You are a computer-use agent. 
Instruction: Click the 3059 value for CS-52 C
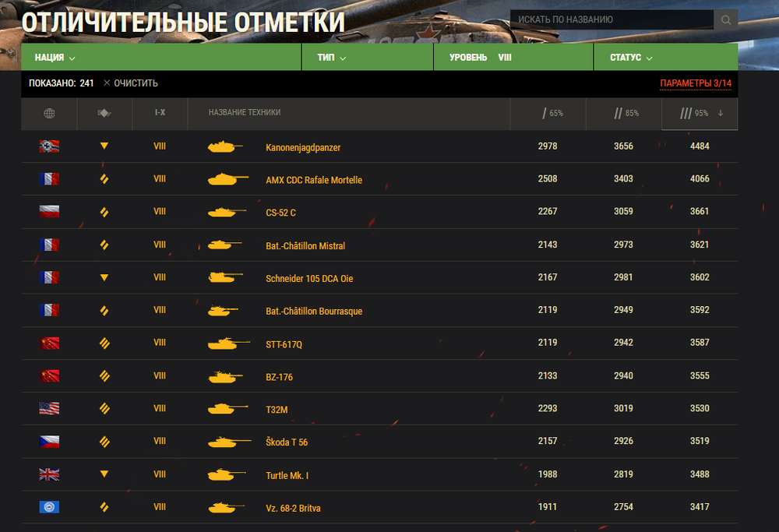click(x=623, y=212)
